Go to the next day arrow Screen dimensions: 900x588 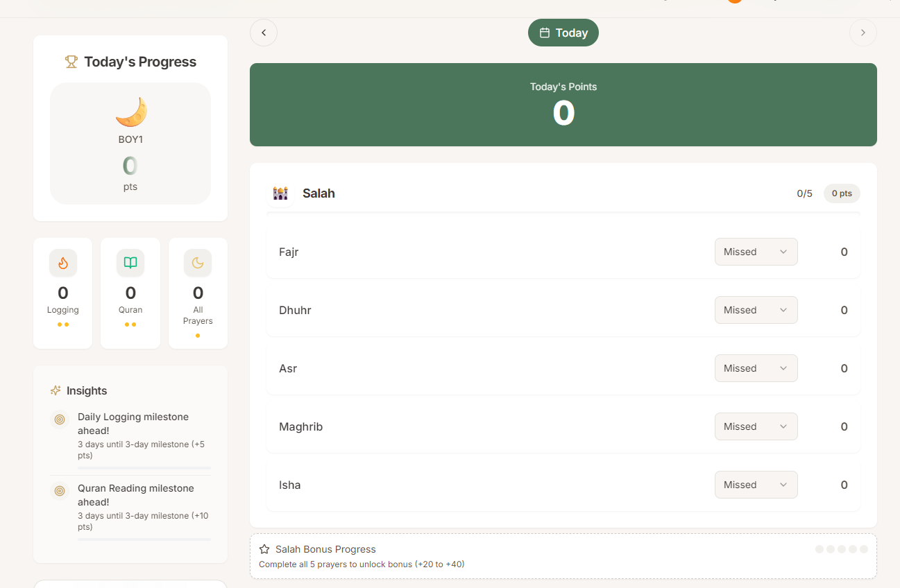tap(863, 33)
